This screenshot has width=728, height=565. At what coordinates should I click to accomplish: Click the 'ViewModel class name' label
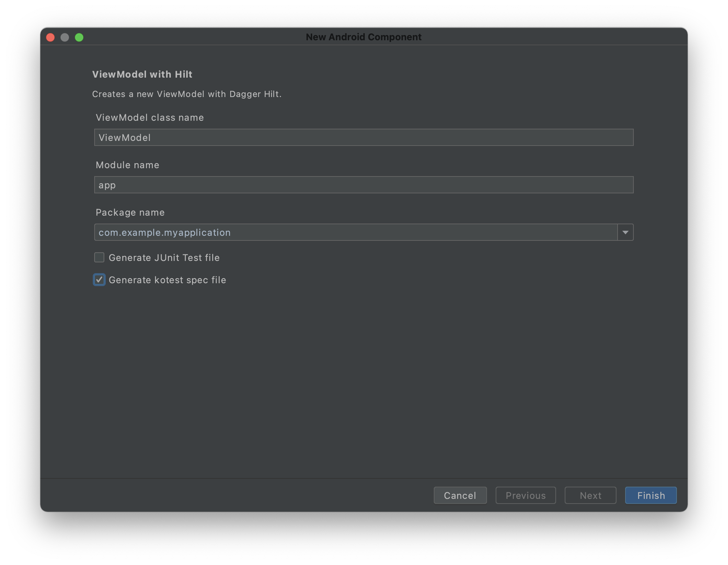[x=150, y=118]
